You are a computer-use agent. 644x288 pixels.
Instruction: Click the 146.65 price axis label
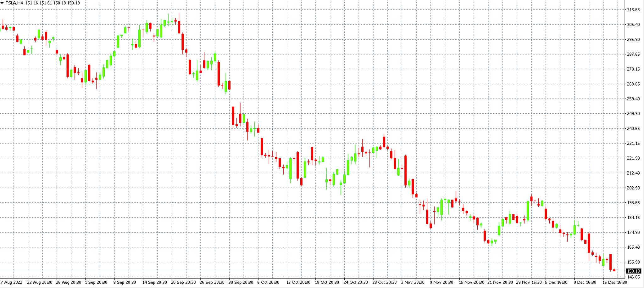[633, 277]
